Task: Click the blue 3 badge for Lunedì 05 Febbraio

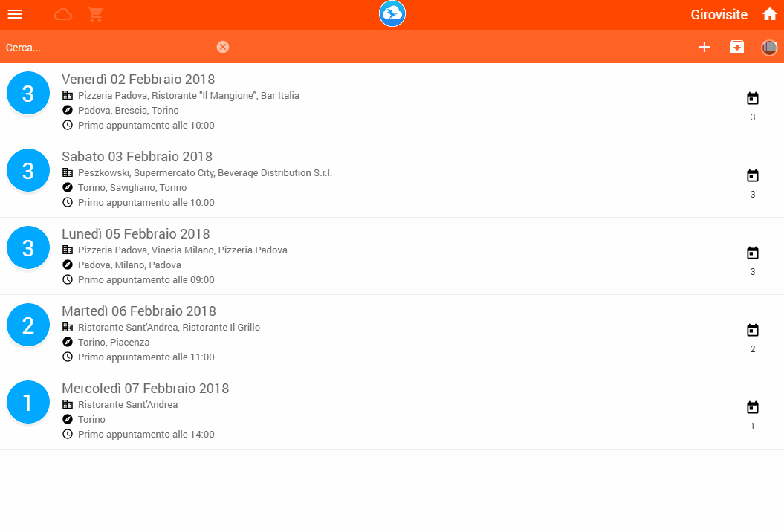Action: tap(28, 247)
